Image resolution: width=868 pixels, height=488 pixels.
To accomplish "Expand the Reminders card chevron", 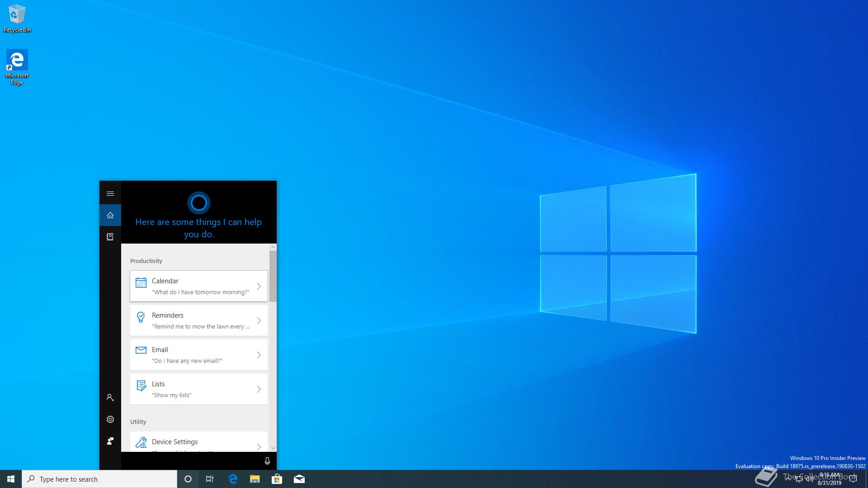I will click(259, 320).
